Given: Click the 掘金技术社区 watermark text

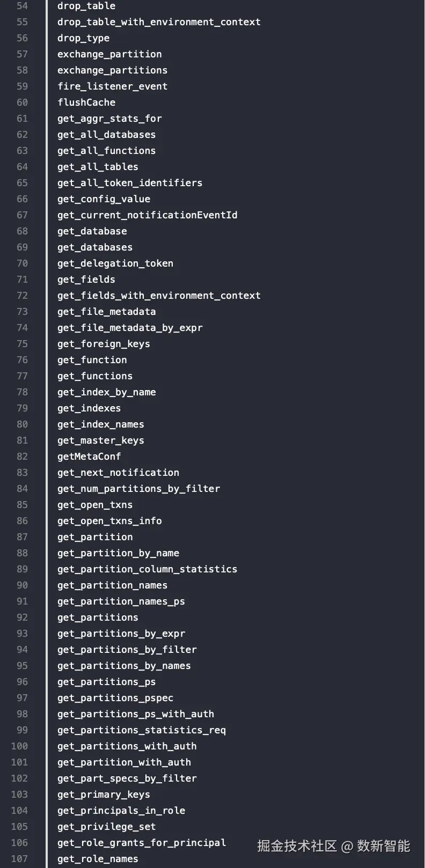Looking at the screenshot, I should pos(297,846).
